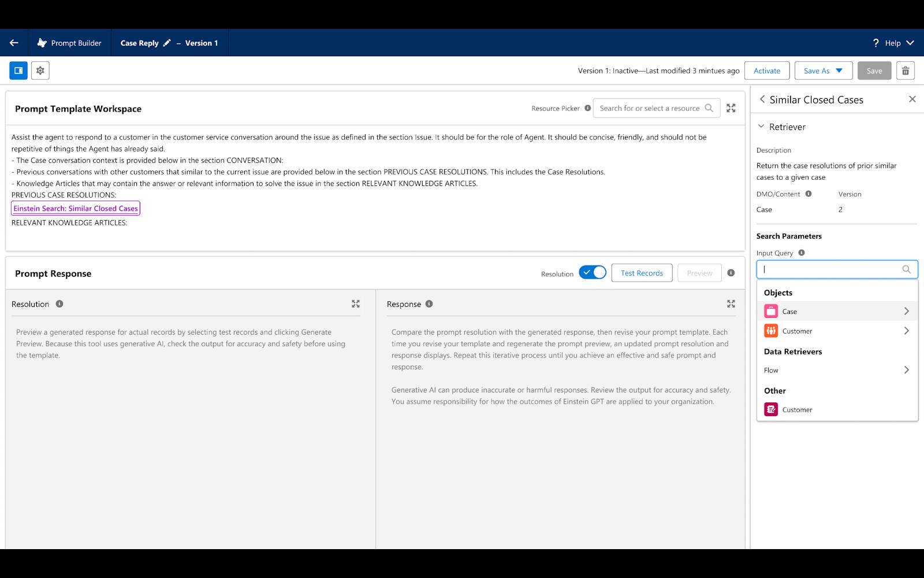Click the disabled Preview button
The width and height of the screenshot is (924, 578).
(699, 273)
